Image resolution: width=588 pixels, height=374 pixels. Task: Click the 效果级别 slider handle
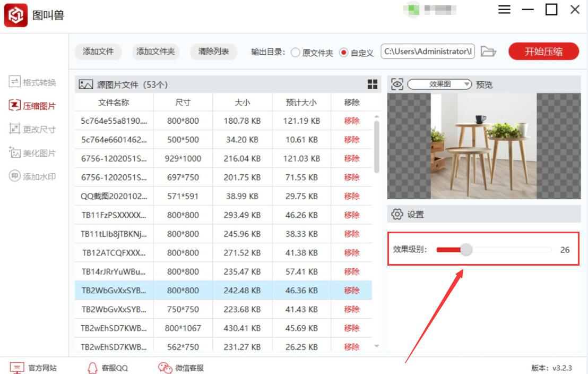click(466, 249)
